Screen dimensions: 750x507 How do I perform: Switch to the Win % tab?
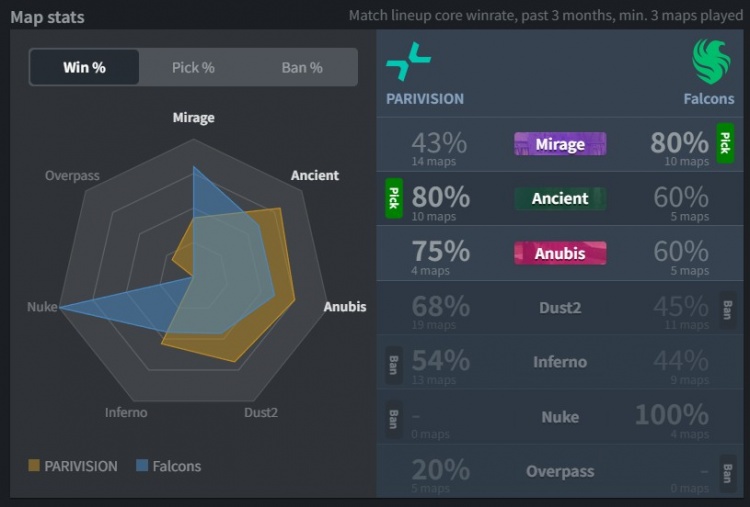click(84, 68)
